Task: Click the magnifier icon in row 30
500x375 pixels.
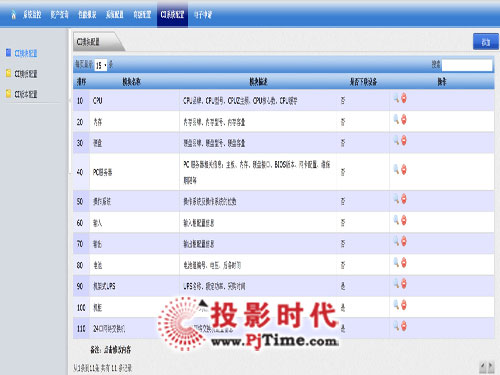Action: coord(396,140)
